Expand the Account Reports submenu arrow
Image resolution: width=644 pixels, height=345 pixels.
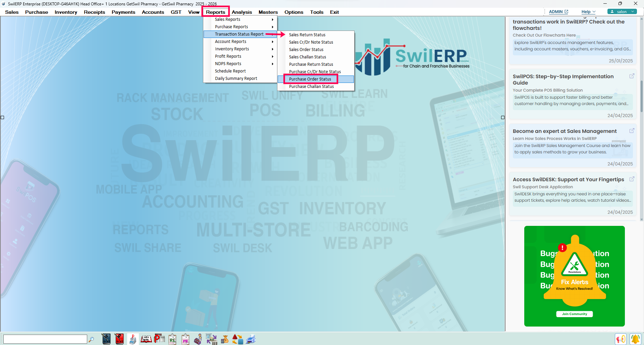point(273,42)
